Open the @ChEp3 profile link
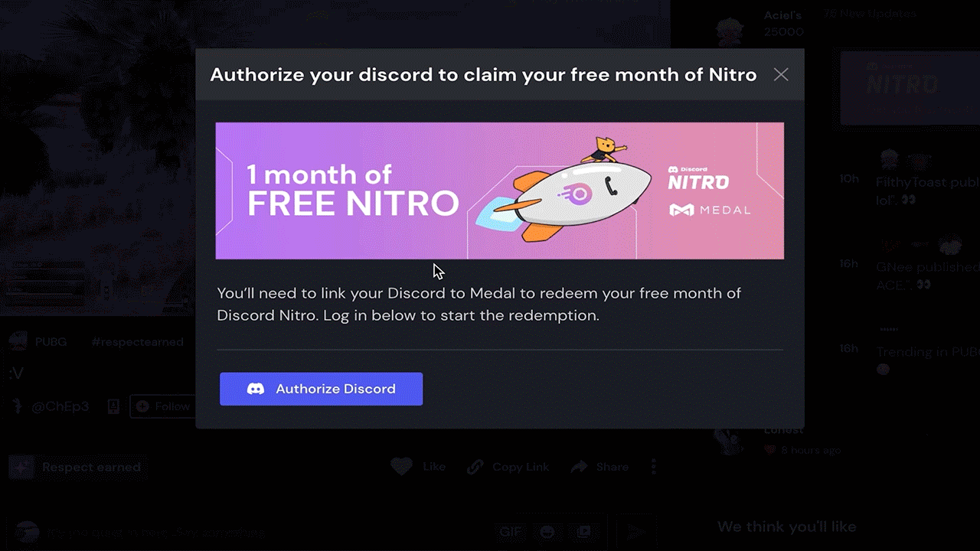Viewport: 980px width, 551px height. click(x=60, y=406)
